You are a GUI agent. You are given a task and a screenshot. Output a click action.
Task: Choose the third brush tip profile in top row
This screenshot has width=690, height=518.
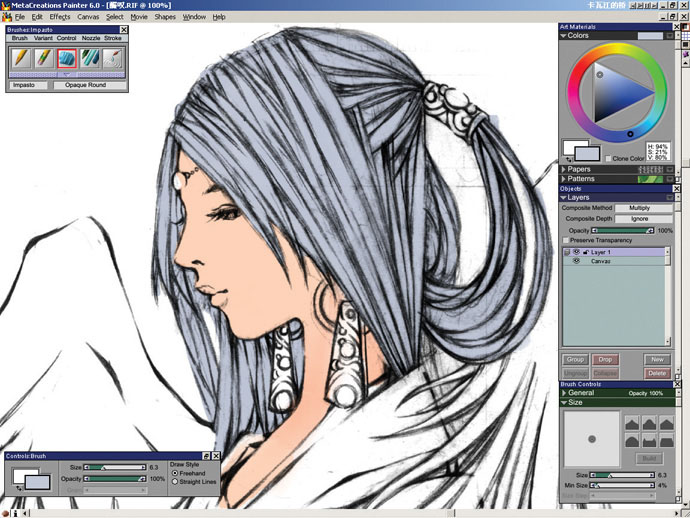(x=667, y=423)
